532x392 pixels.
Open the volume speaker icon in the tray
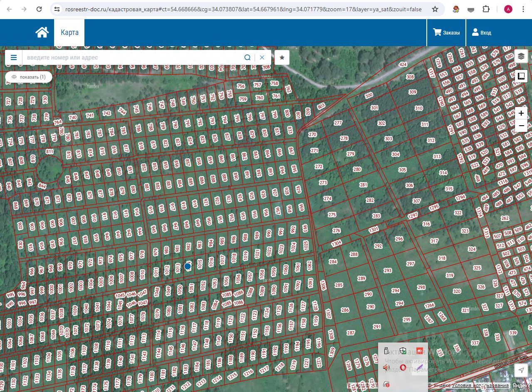click(x=386, y=367)
